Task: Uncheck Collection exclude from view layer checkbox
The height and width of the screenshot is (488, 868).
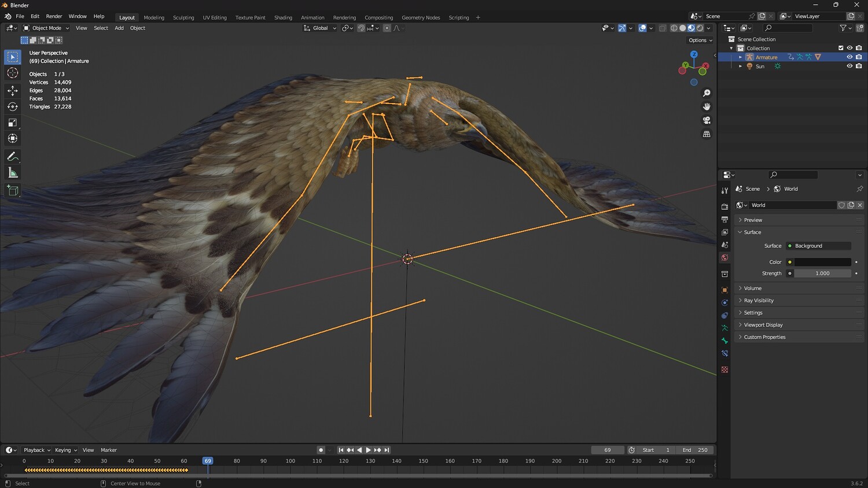Action: coord(841,48)
